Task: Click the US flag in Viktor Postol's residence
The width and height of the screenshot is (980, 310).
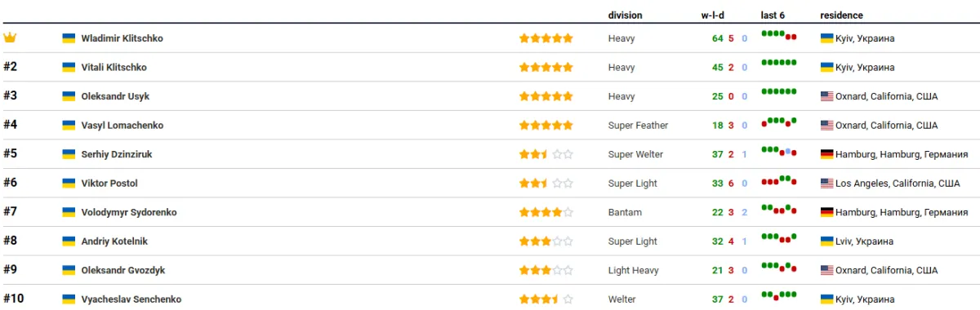Action: coord(826,184)
